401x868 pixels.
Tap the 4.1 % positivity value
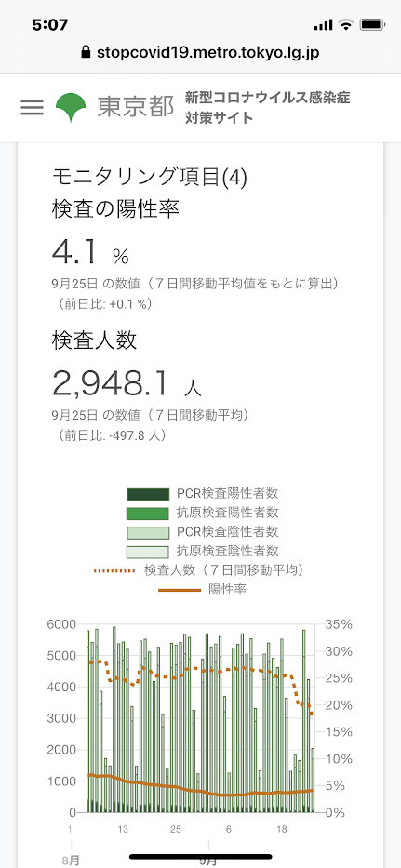[90, 253]
